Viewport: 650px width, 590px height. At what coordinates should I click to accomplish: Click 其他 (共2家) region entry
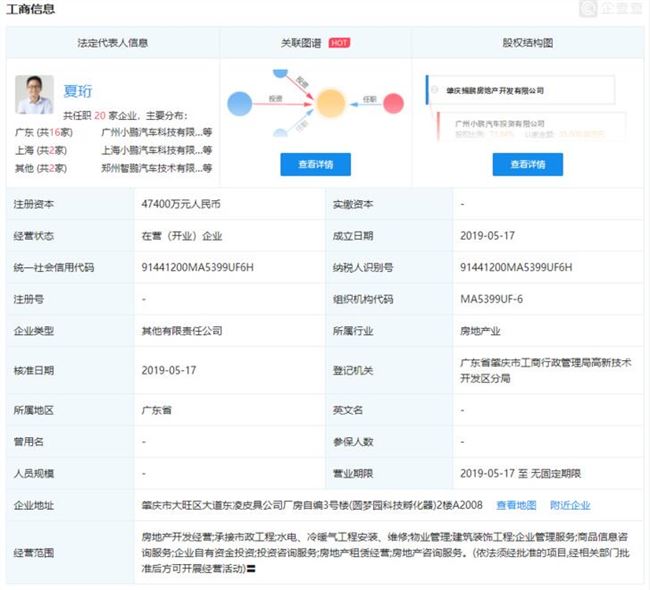pyautogui.click(x=41, y=168)
